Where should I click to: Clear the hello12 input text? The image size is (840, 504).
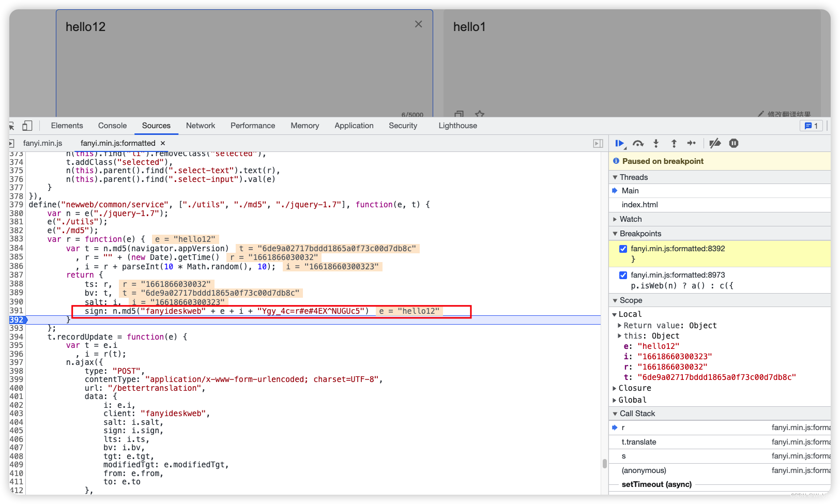[x=418, y=24]
